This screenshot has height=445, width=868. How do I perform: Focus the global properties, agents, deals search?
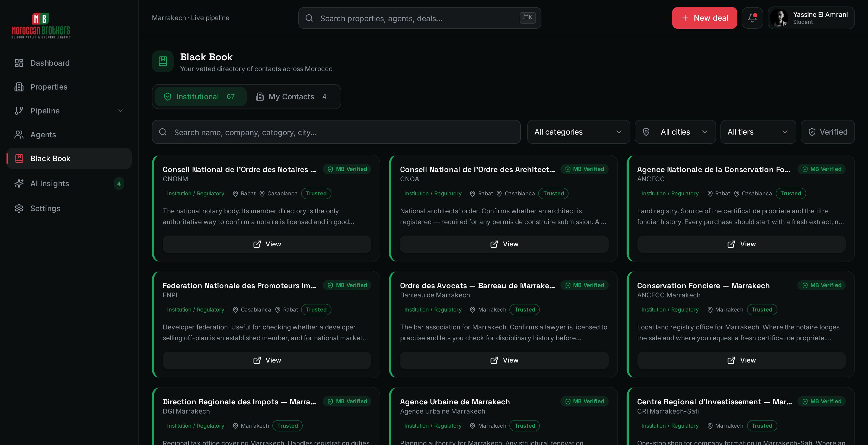click(x=420, y=18)
